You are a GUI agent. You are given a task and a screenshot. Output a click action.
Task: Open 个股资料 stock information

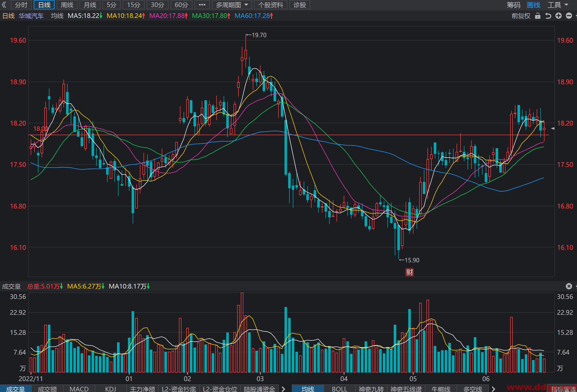271,5
